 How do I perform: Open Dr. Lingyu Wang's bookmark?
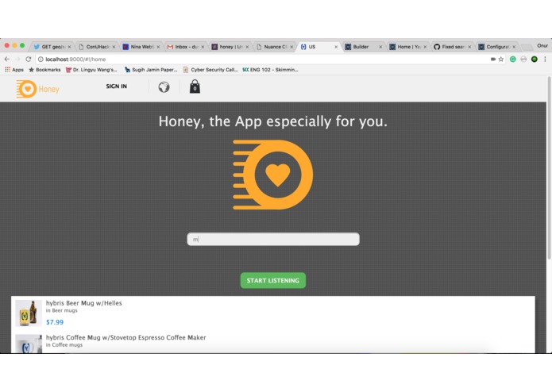[91, 70]
